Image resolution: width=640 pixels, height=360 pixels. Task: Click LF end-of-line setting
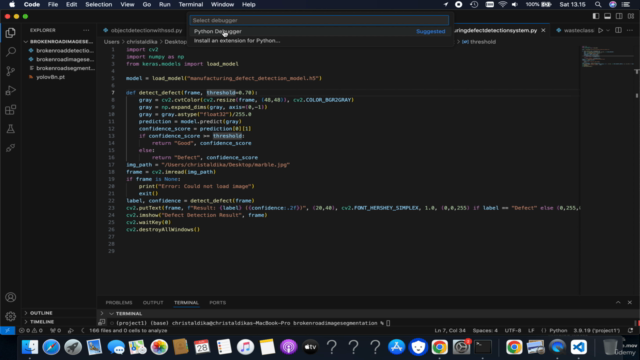pos(531,331)
